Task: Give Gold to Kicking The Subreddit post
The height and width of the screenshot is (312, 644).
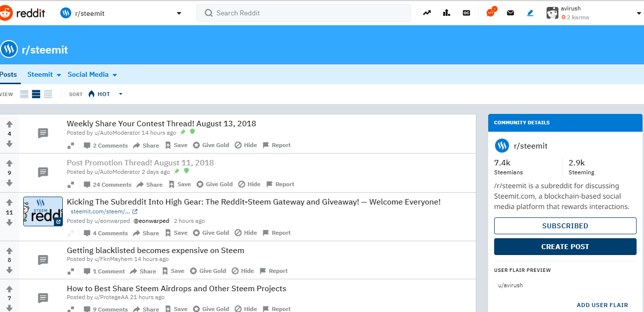Action: [211, 233]
